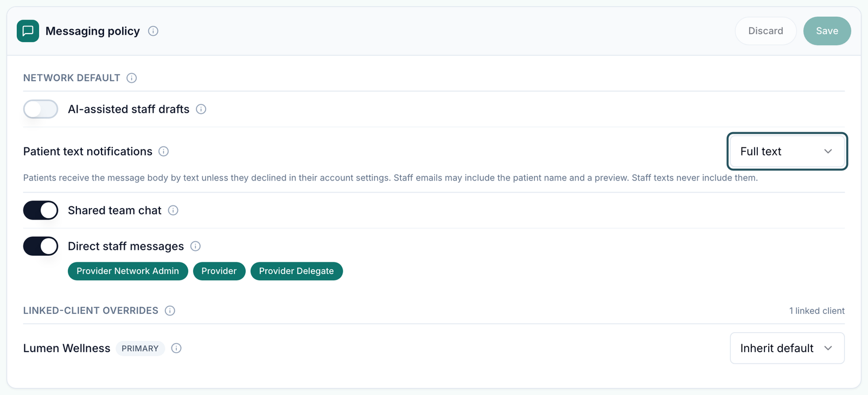Turn off Shared team chat toggle

(x=41, y=210)
